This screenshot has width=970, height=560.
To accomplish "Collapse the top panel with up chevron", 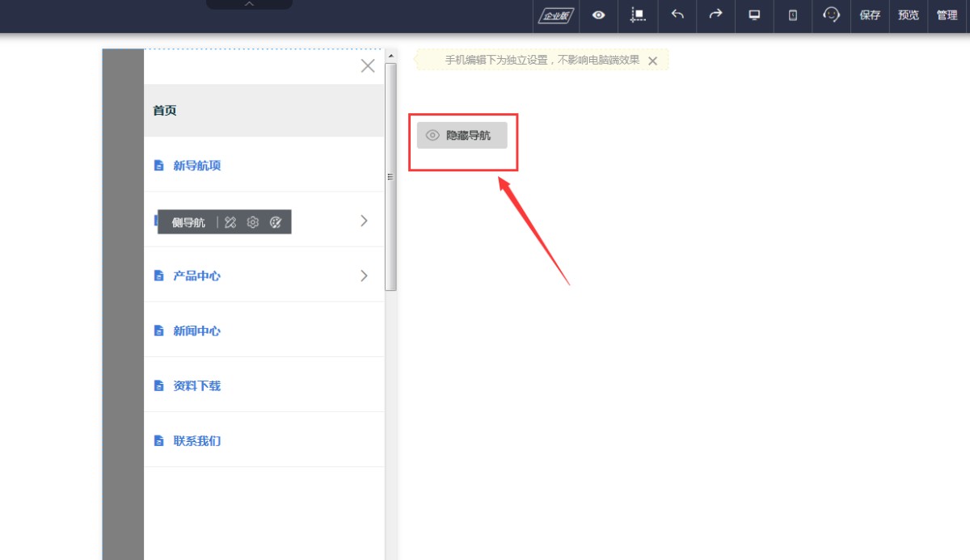I will coord(249,4).
